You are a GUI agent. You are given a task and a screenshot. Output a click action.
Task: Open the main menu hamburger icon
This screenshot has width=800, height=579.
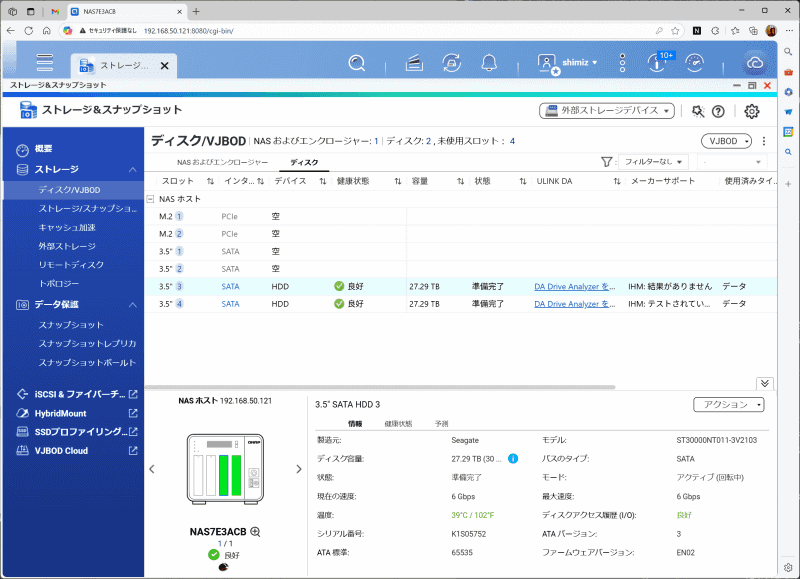click(44, 62)
